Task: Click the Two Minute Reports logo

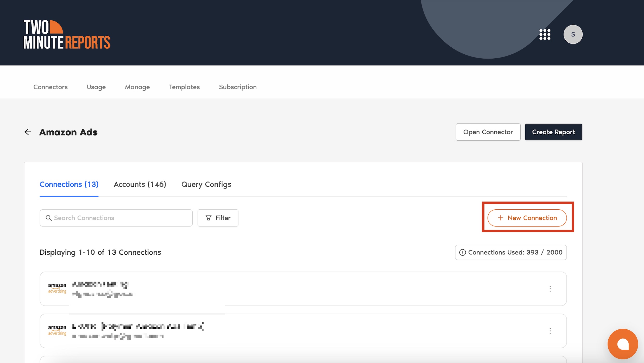Action: (67, 34)
